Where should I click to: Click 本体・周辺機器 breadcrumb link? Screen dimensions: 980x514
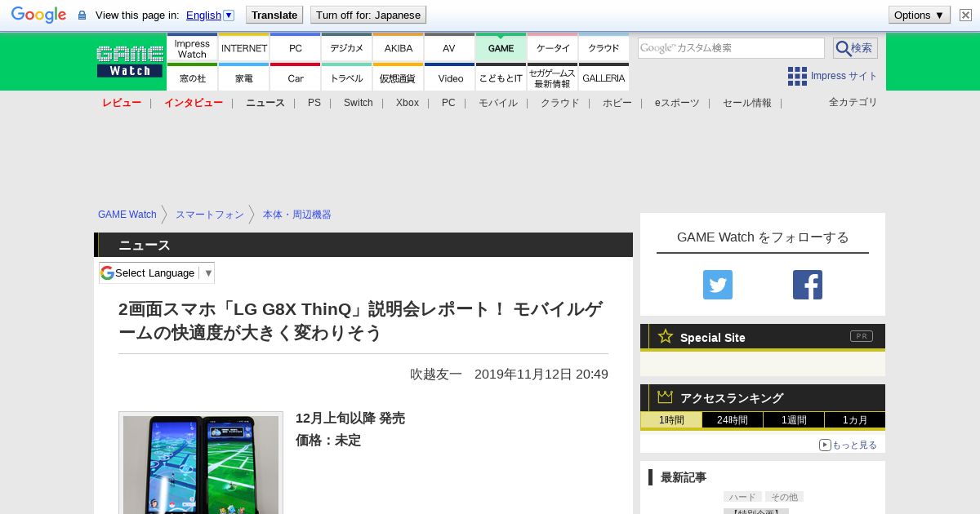tap(297, 215)
